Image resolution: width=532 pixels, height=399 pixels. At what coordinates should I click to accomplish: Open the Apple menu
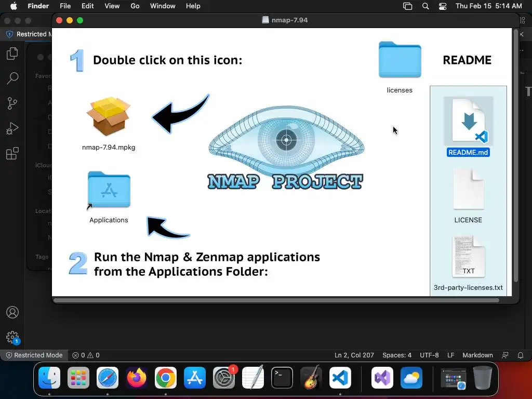(14, 6)
